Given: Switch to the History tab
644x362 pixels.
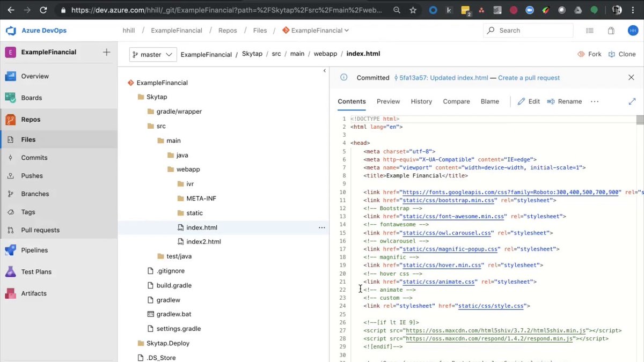Looking at the screenshot, I should [x=421, y=101].
